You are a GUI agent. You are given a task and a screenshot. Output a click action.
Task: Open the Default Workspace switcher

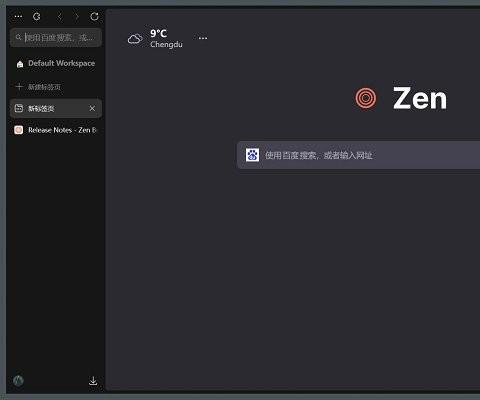click(x=56, y=63)
